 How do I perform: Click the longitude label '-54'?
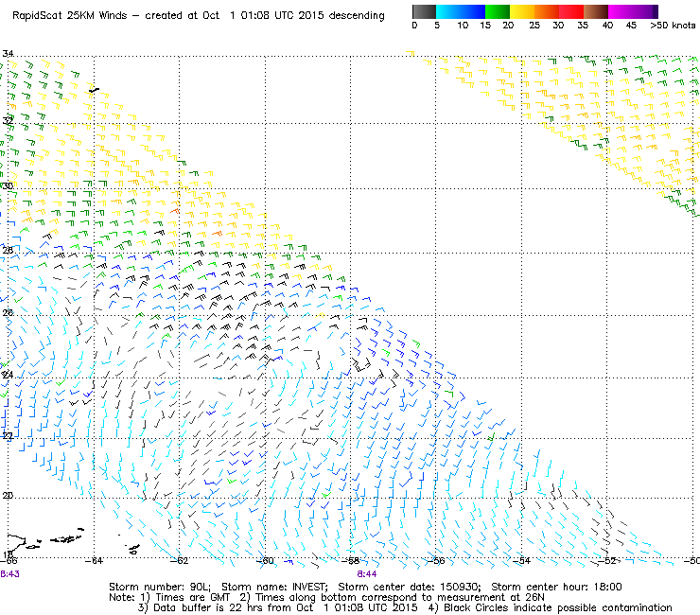(x=521, y=560)
